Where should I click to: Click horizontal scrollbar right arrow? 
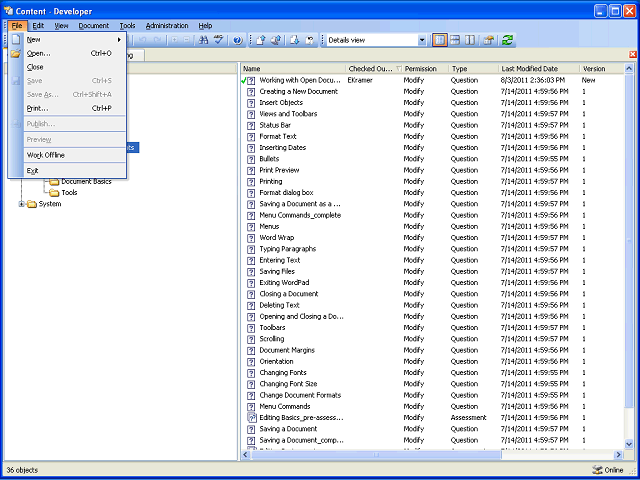pyautogui.click(x=619, y=455)
